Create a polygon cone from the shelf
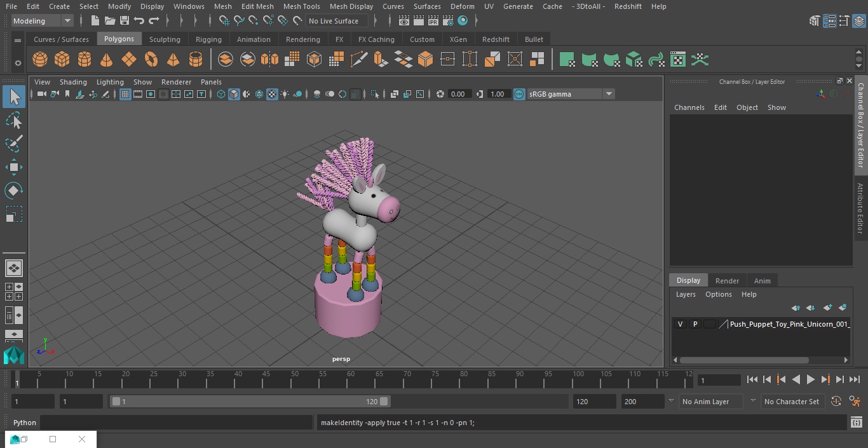 point(107,60)
